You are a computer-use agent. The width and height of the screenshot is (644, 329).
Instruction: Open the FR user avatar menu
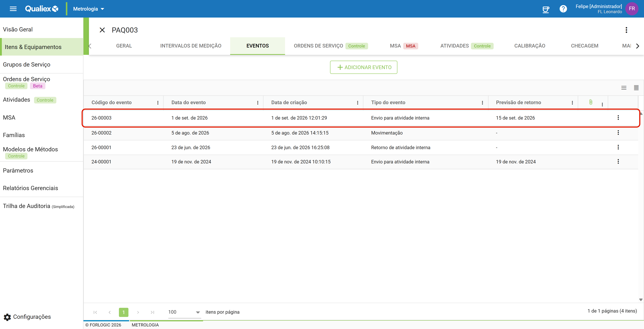[x=632, y=9]
